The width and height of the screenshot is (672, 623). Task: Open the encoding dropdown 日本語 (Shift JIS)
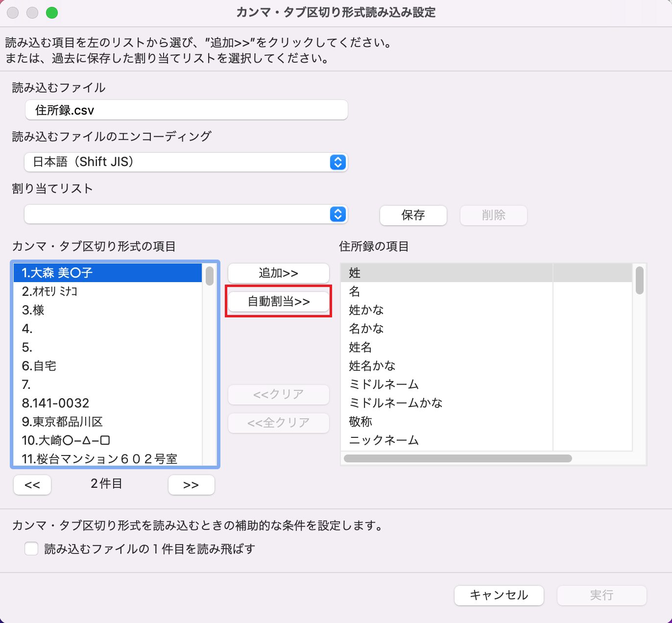click(186, 162)
